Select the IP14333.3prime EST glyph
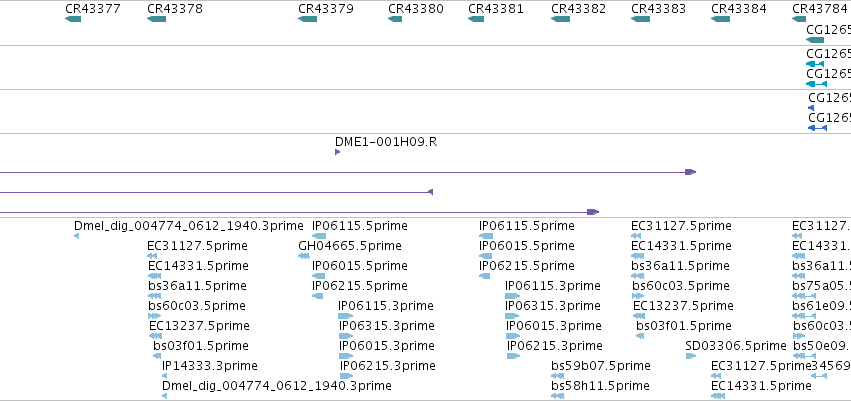 [x=164, y=376]
